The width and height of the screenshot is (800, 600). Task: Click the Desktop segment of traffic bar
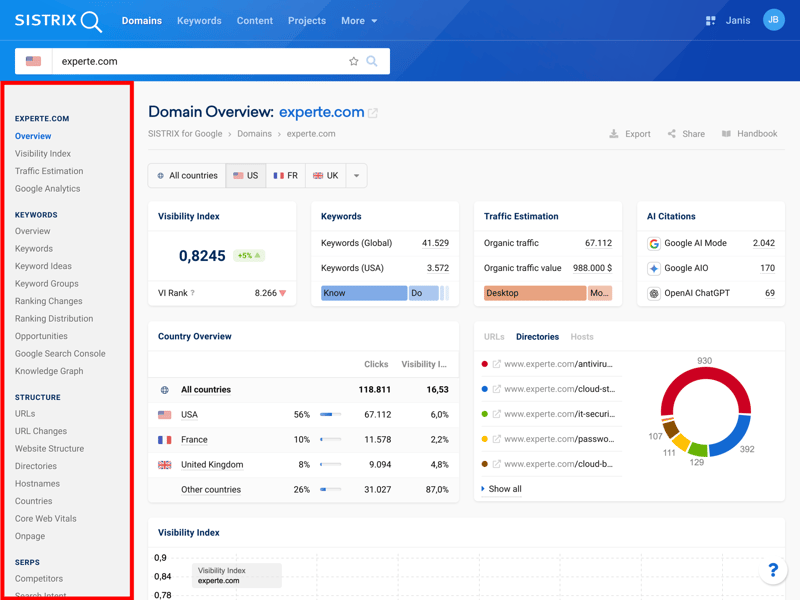pyautogui.click(x=534, y=293)
